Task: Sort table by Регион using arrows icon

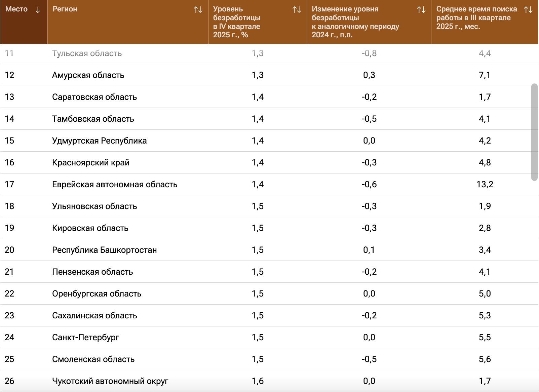Action: (198, 10)
